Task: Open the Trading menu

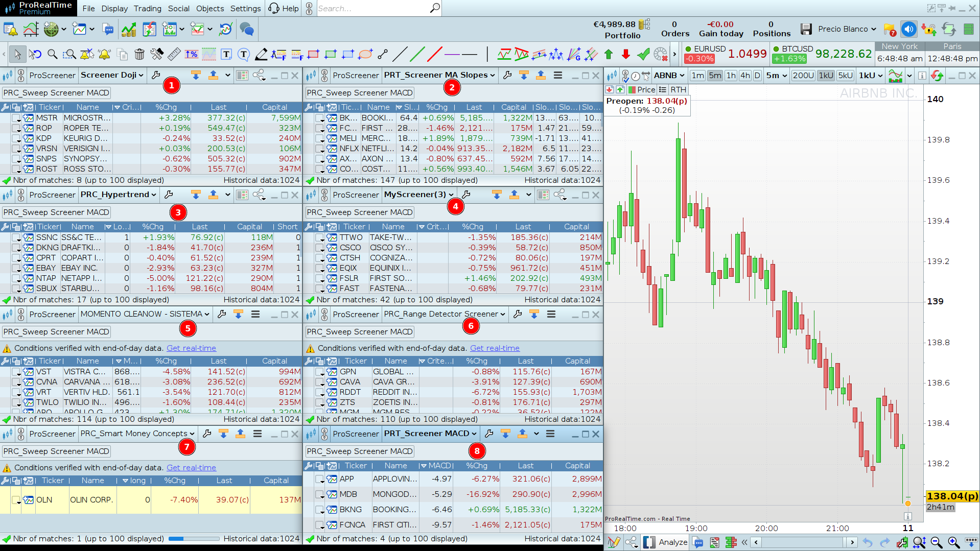Action: click(147, 9)
